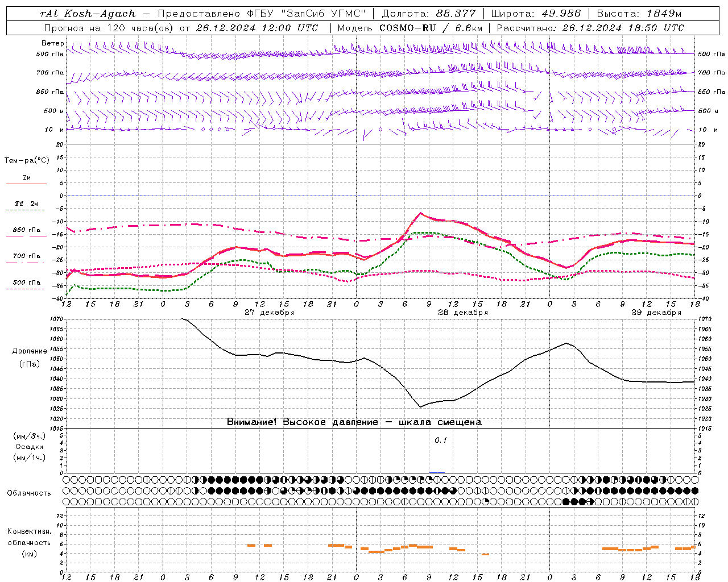728x582 pixels.
Task: Click the 'Ветер' wind panel label
Action: point(53,43)
